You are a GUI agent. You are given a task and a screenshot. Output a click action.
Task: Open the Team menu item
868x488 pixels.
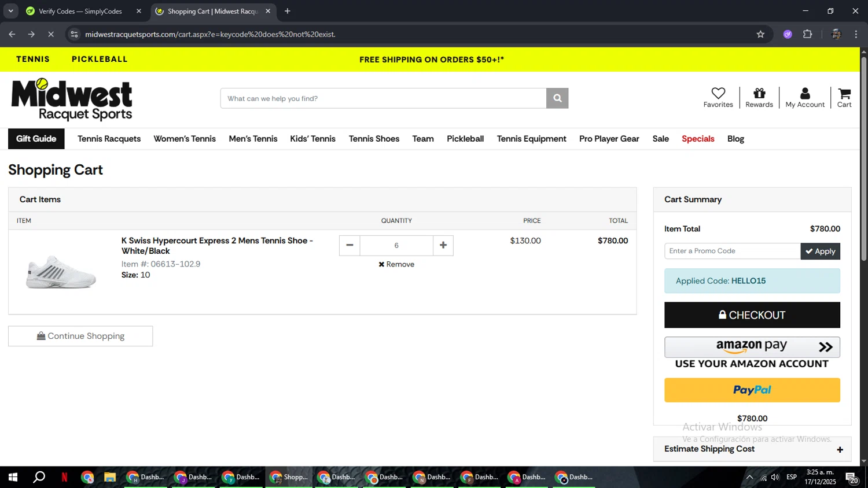[x=423, y=139]
